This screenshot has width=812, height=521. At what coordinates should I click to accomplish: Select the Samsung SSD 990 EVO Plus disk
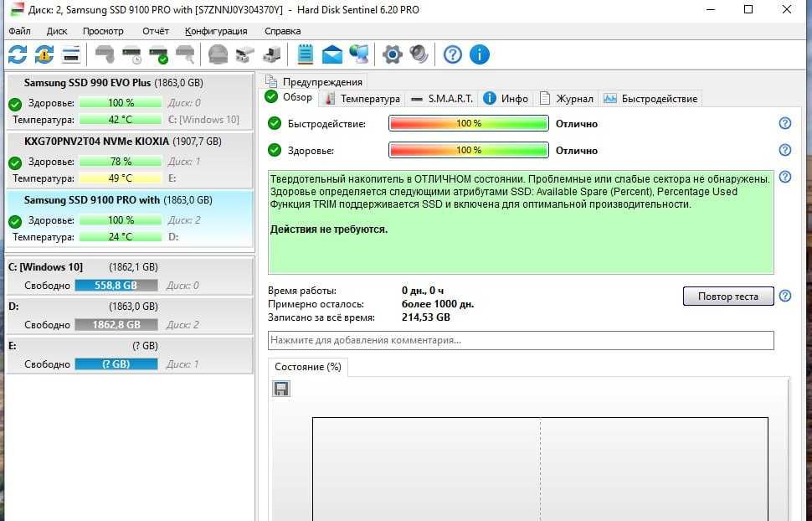point(130,101)
